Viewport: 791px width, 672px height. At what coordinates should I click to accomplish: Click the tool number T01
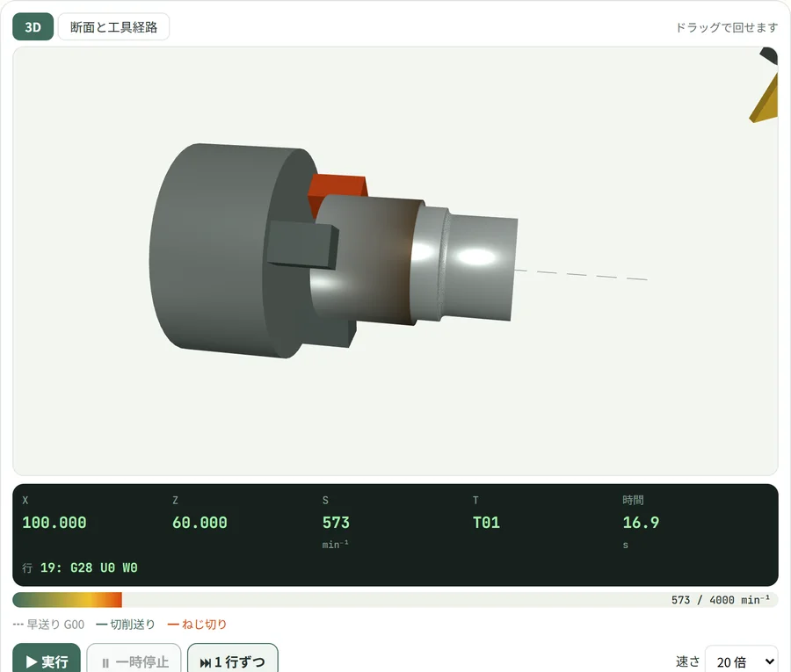486,523
